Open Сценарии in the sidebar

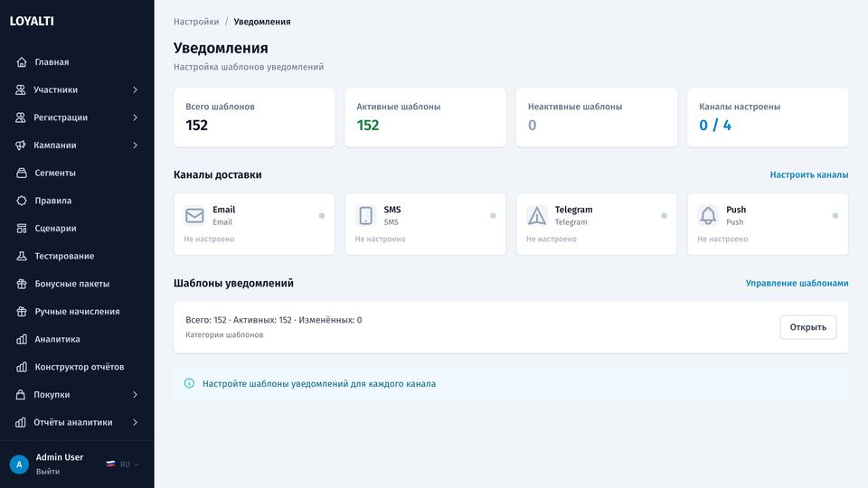[77, 228]
